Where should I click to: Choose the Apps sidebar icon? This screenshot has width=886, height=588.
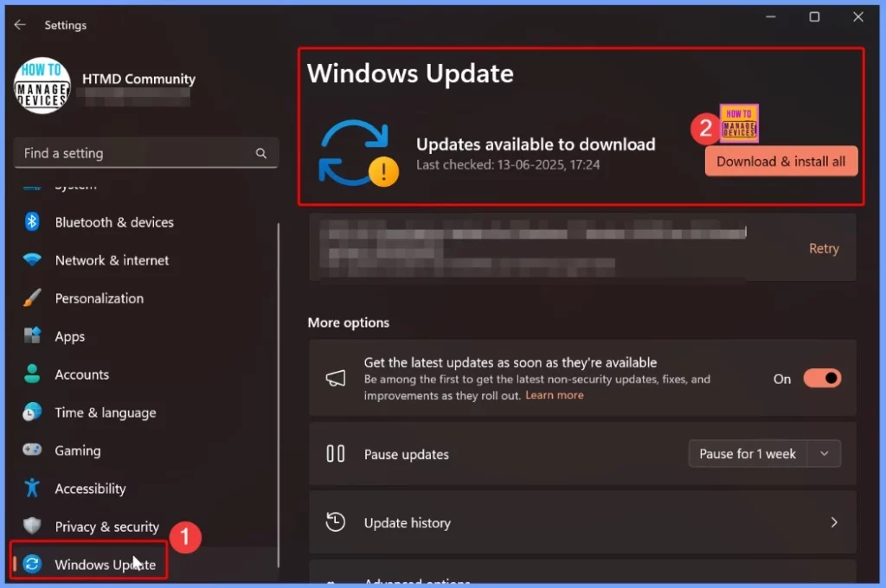coord(32,336)
